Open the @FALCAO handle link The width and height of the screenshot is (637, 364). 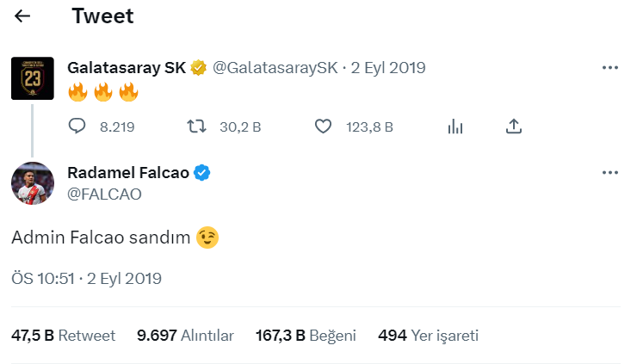[104, 194]
